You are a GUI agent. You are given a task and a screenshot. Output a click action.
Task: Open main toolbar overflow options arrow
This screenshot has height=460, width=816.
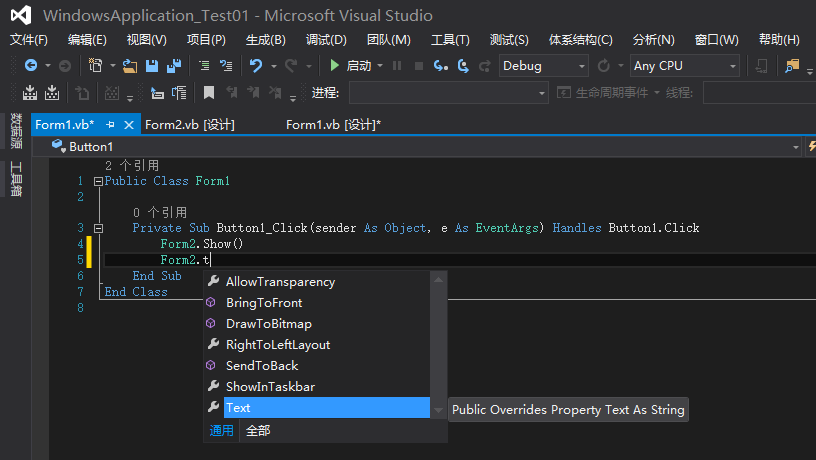tap(810, 71)
